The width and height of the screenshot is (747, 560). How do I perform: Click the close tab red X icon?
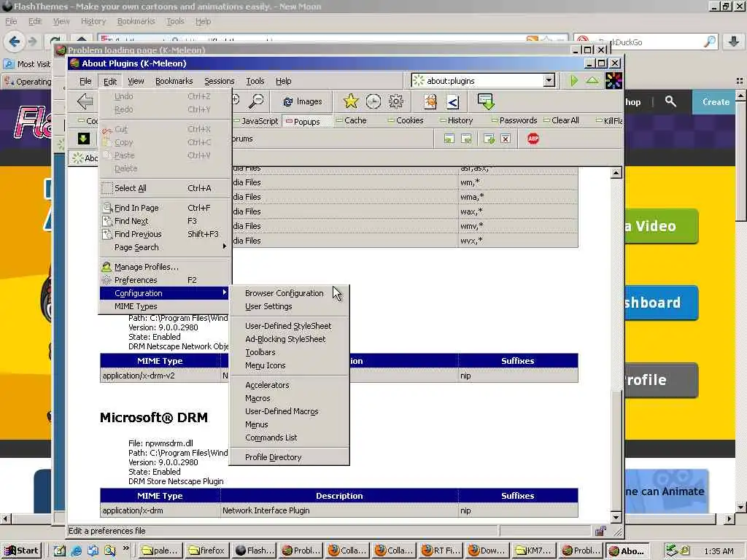(x=506, y=139)
